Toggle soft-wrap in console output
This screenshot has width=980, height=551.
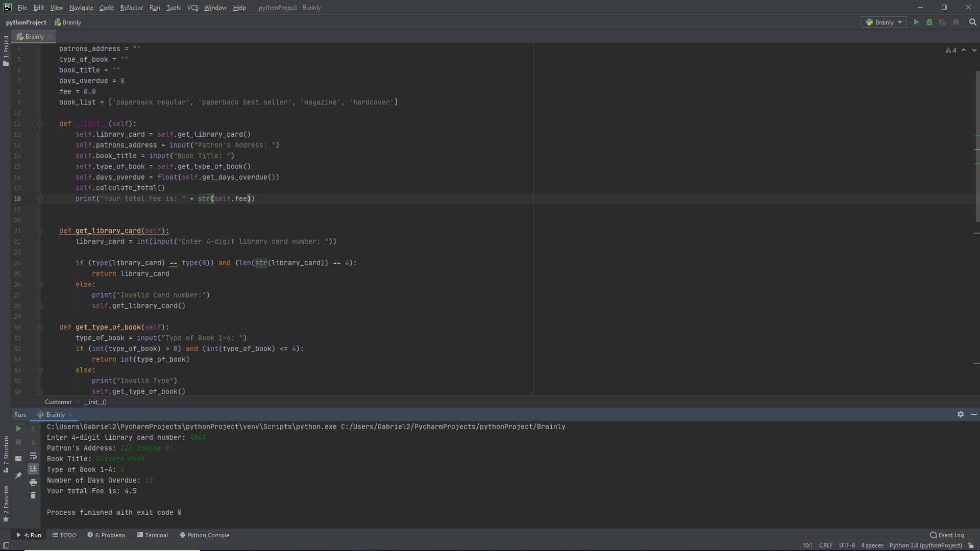[x=33, y=456]
